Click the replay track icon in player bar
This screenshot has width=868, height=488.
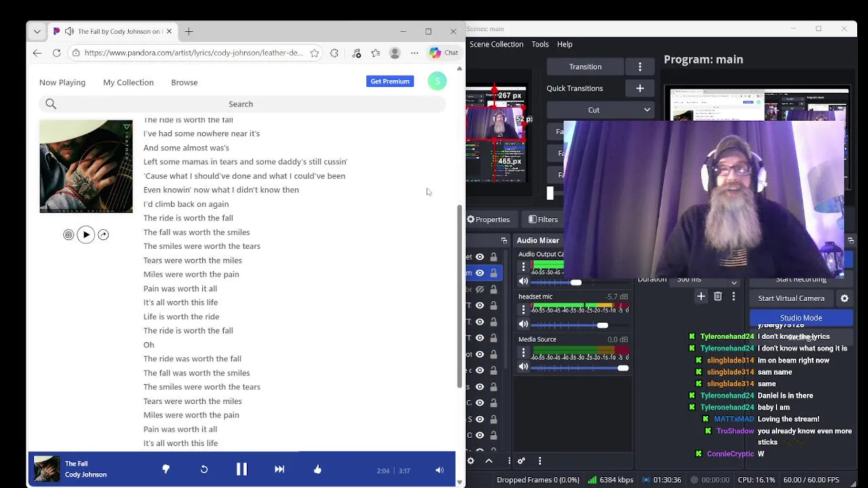coord(203,469)
